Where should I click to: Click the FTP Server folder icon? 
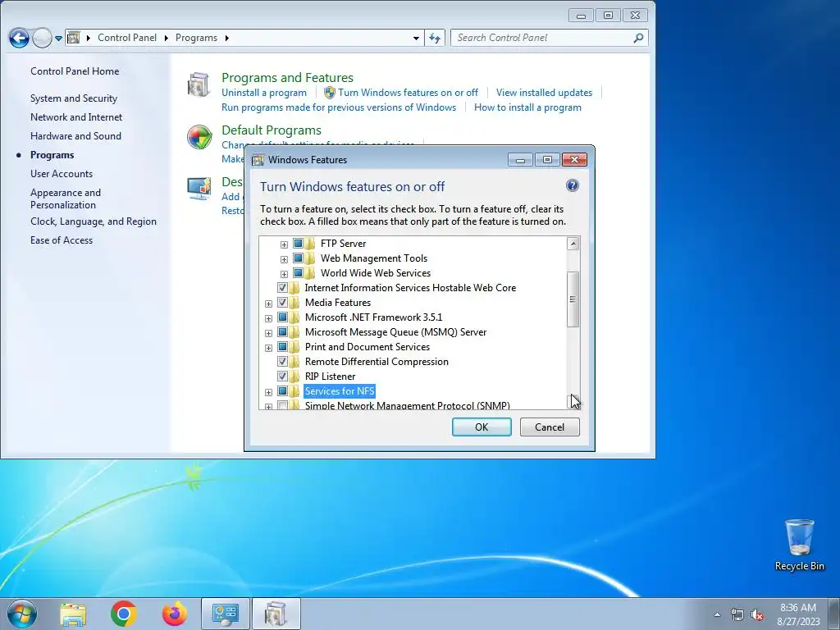point(310,244)
